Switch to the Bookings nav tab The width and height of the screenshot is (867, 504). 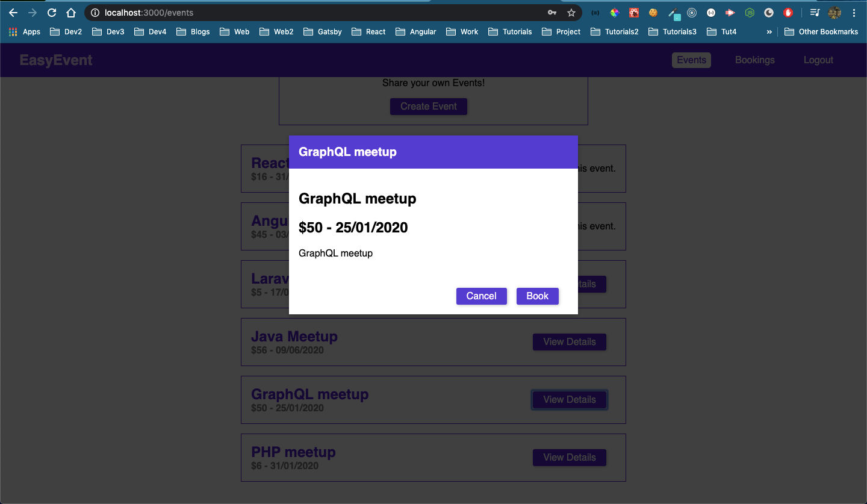coord(755,60)
